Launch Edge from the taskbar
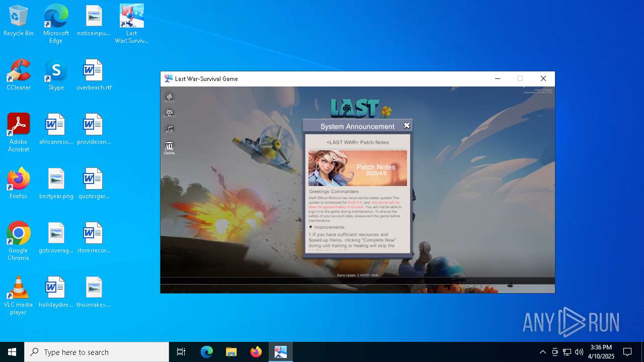 click(207, 352)
